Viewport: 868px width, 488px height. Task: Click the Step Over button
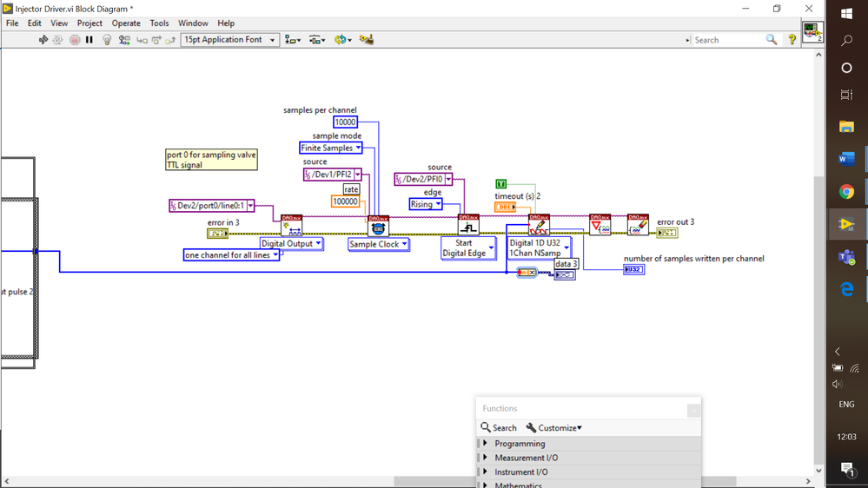[x=156, y=40]
